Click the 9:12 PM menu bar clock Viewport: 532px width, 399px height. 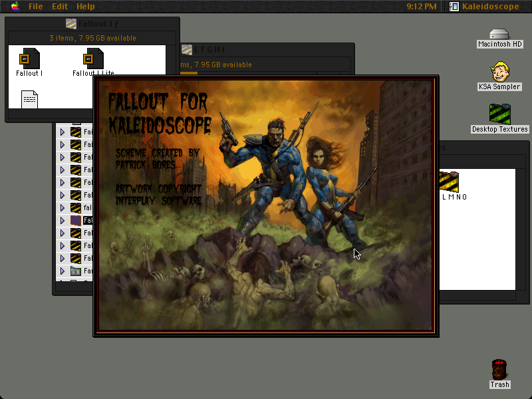click(x=422, y=7)
